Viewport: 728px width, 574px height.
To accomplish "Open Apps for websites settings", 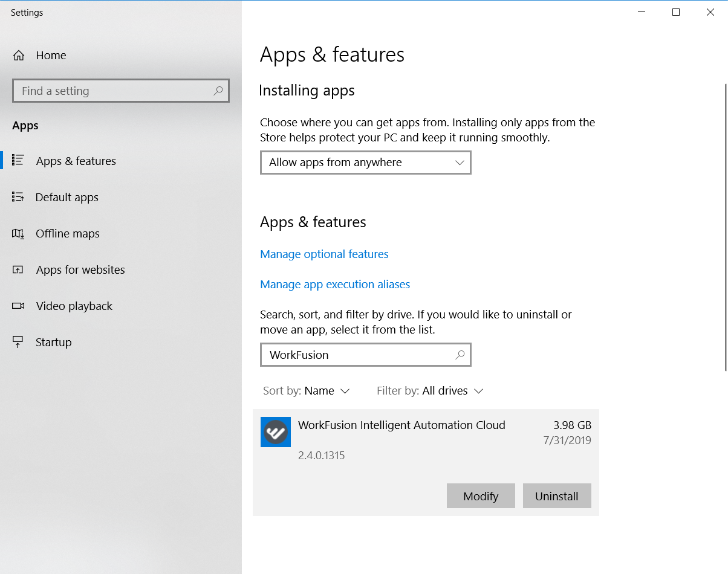I will [80, 269].
